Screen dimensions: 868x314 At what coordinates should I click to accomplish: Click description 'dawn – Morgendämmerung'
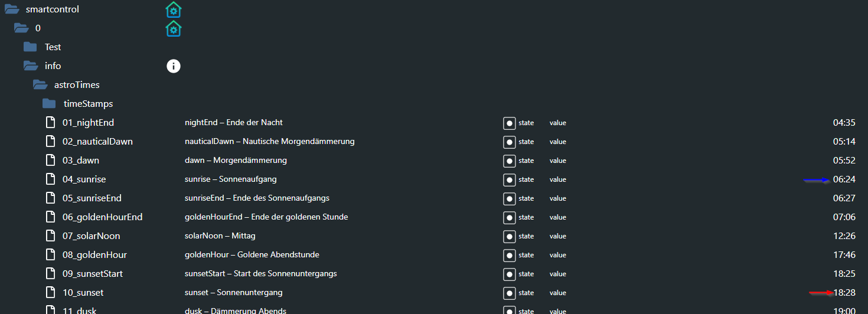click(236, 161)
